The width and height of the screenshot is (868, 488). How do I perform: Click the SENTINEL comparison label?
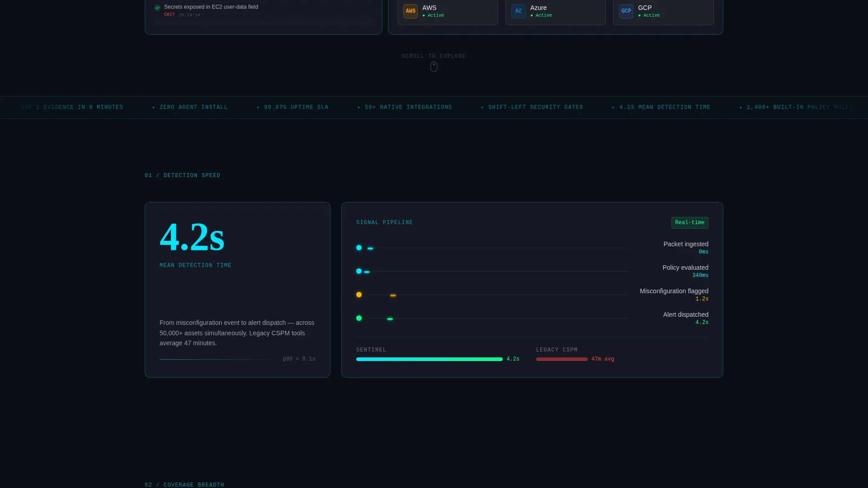pyautogui.click(x=371, y=350)
